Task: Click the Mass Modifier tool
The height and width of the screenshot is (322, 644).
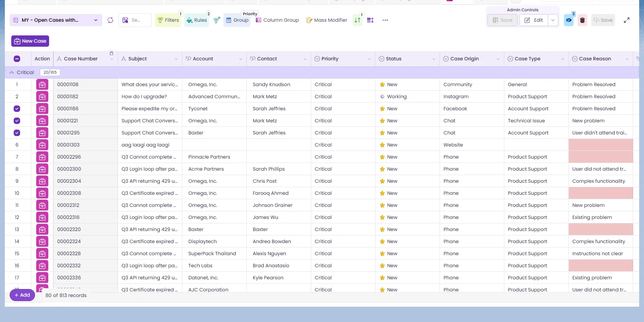Action: 327,20
